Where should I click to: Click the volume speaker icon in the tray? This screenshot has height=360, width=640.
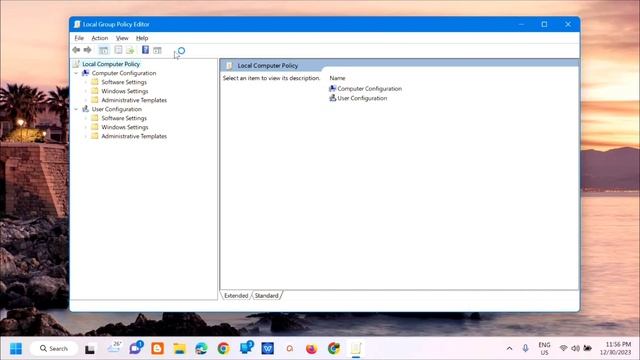(576, 348)
